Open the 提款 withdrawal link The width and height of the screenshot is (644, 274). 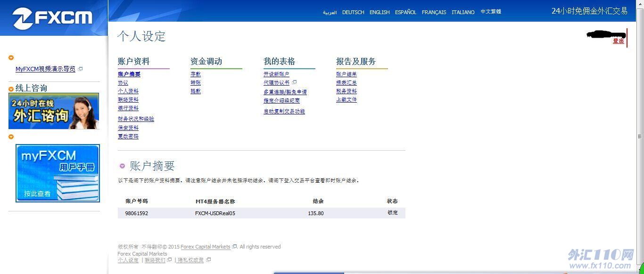(x=196, y=91)
